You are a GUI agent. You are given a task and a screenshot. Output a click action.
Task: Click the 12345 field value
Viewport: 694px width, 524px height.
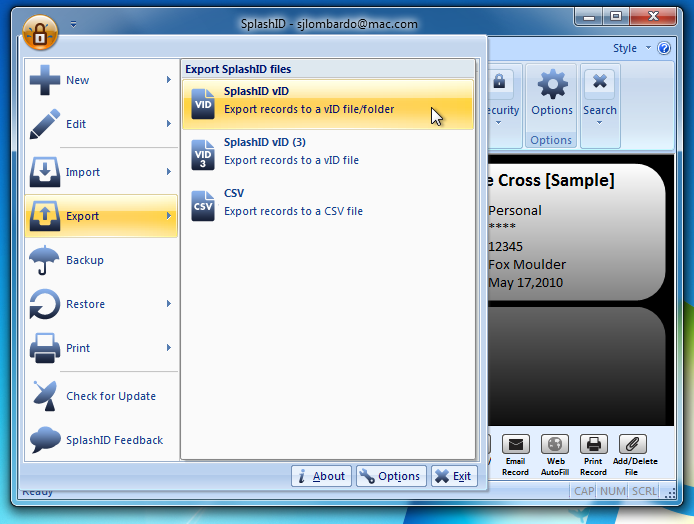[x=505, y=247]
